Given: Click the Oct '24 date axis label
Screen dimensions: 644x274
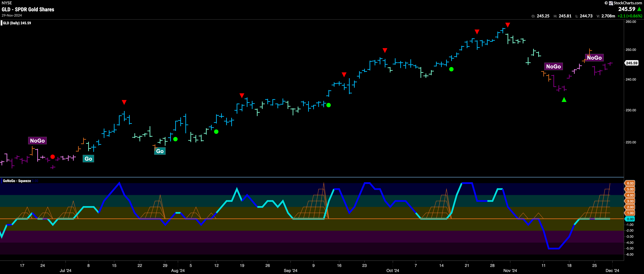Looking at the screenshot, I should click(393, 270).
